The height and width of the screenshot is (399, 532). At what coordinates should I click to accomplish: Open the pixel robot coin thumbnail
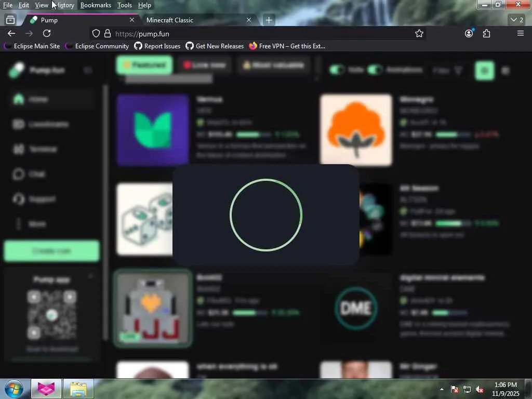click(153, 308)
